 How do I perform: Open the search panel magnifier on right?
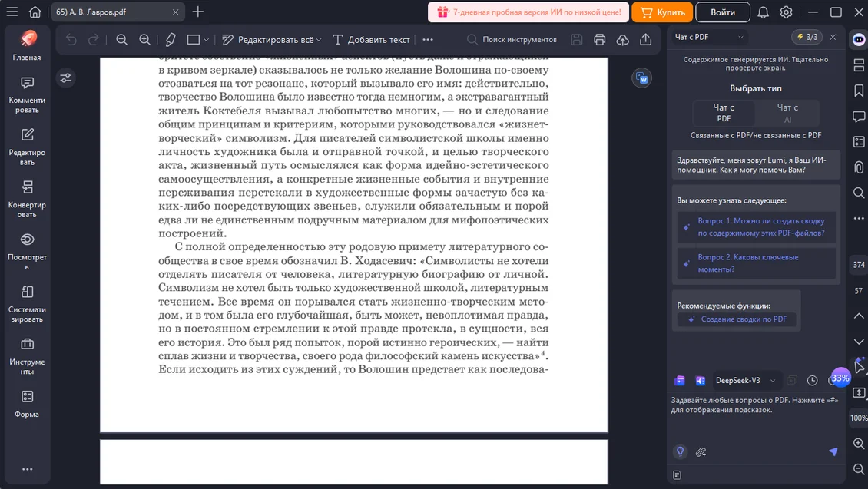pos(859,193)
